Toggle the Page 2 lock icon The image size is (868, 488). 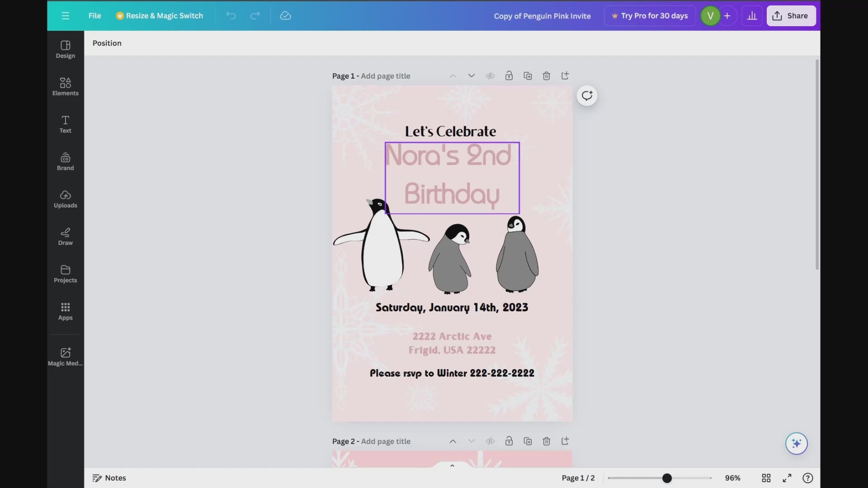[x=509, y=441]
